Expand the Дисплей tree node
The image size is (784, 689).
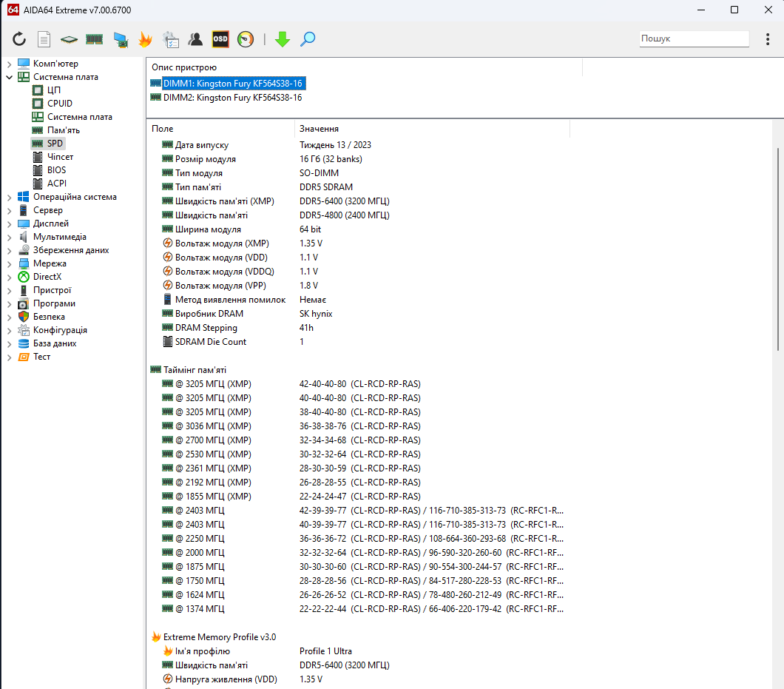(9, 223)
